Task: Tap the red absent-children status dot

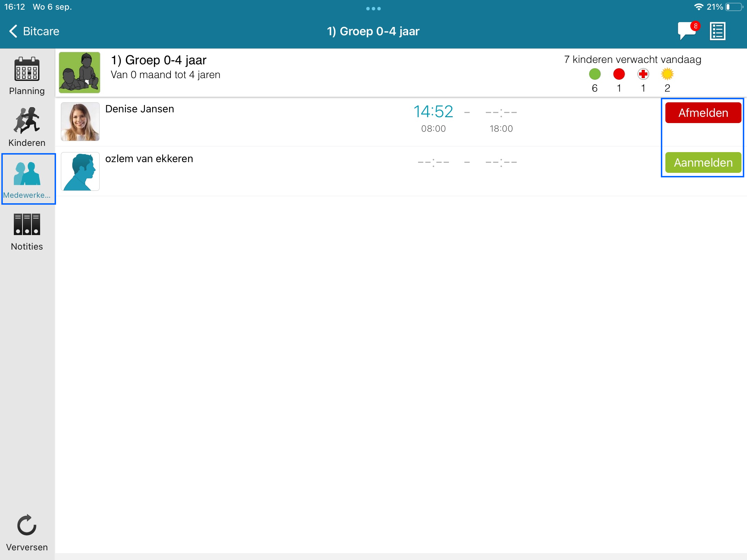Action: (619, 74)
